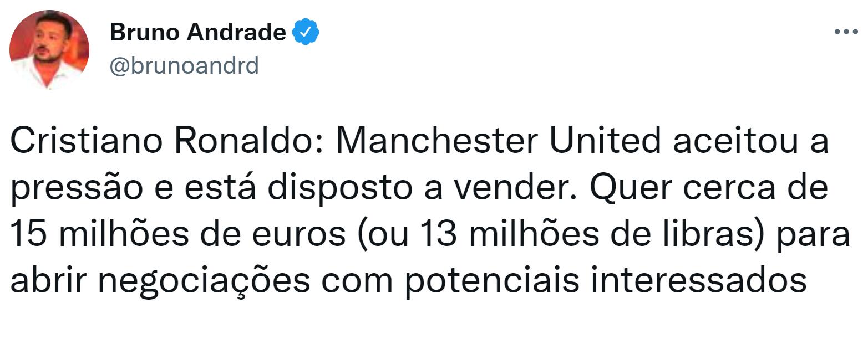
Task: Open the @brunoandrd handle link
Action: tap(184, 66)
